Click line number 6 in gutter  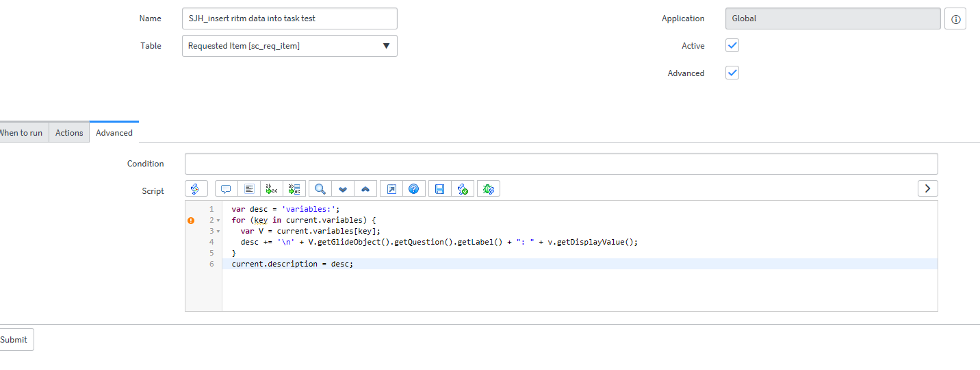(211, 264)
